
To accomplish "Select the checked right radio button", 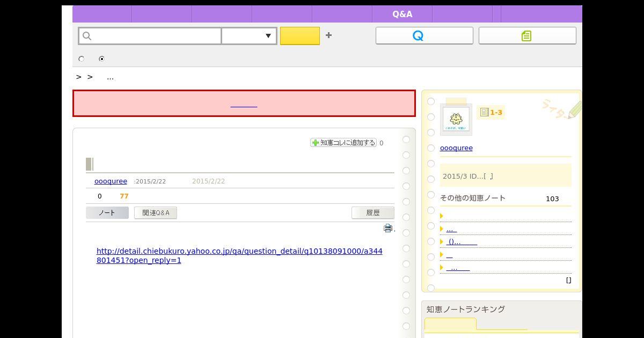I will (x=101, y=59).
